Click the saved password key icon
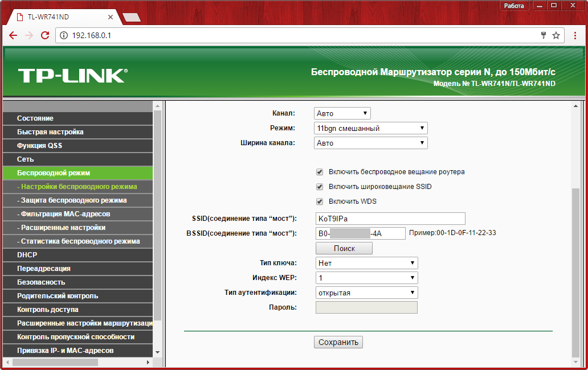Screen dimensions: 588x370 544,35
